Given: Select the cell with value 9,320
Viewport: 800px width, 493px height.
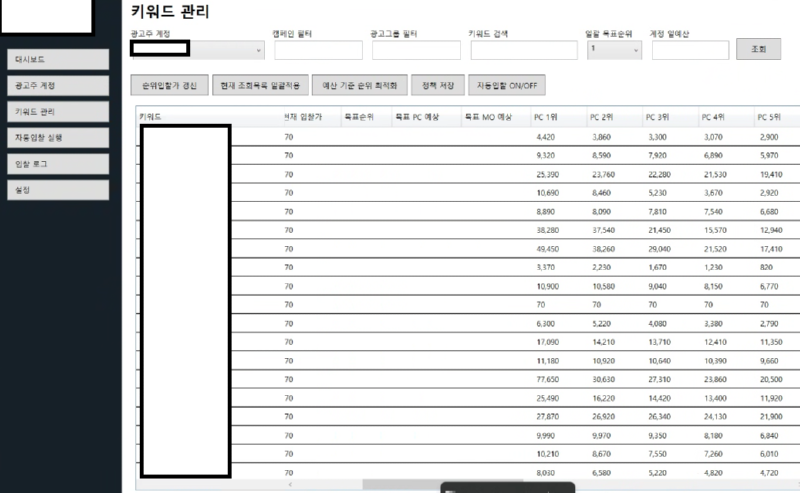Looking at the screenshot, I should (x=545, y=155).
